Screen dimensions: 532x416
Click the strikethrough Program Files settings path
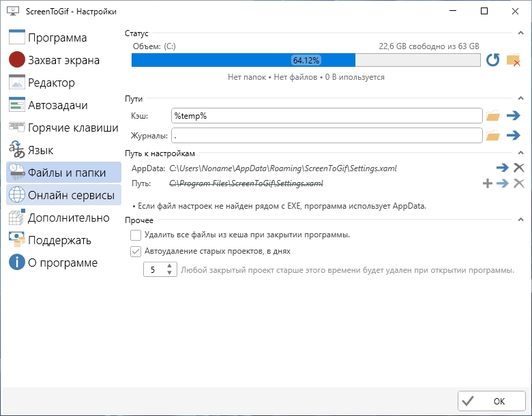[246, 183]
